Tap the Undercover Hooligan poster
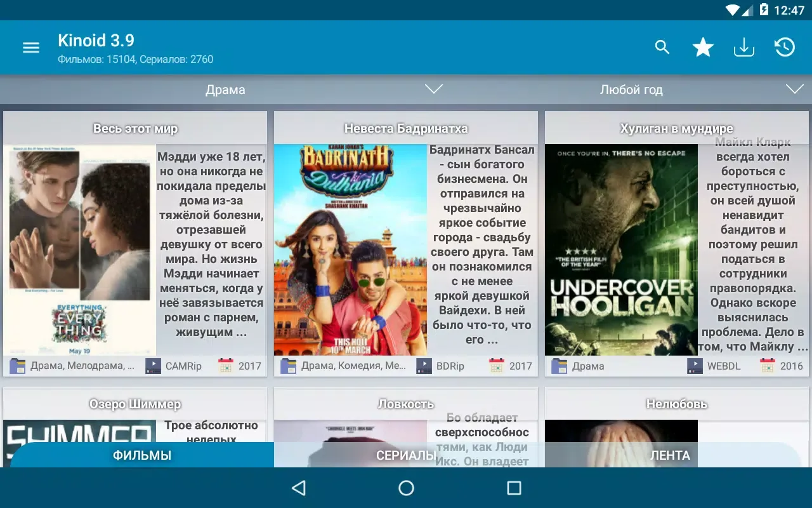This screenshot has height=508, width=812. pos(621,250)
